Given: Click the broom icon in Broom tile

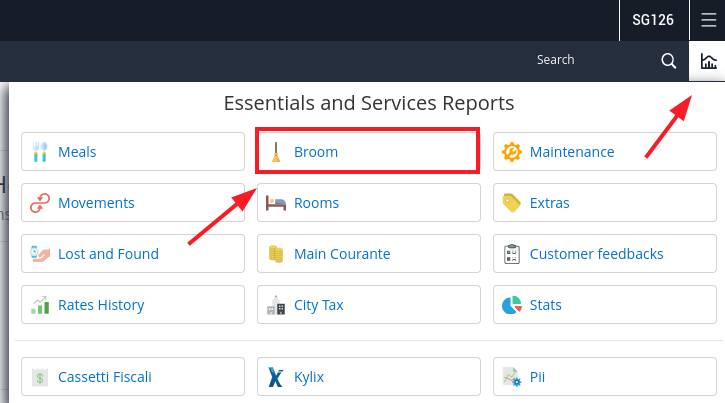Looking at the screenshot, I should [276, 152].
